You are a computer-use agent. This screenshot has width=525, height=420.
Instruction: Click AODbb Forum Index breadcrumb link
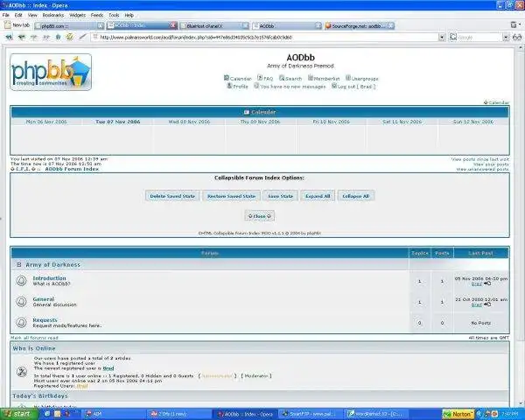(x=72, y=169)
